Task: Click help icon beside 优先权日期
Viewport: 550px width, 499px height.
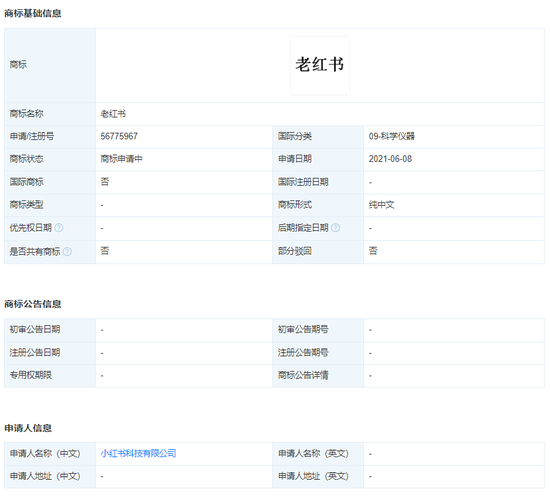Action: [x=59, y=228]
